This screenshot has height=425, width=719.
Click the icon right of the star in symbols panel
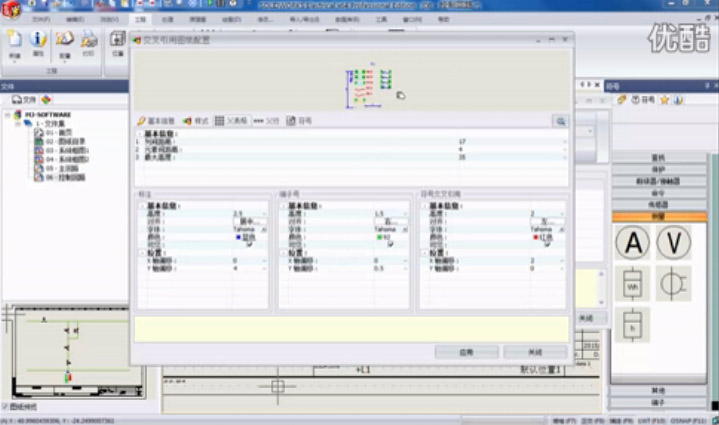pos(678,100)
